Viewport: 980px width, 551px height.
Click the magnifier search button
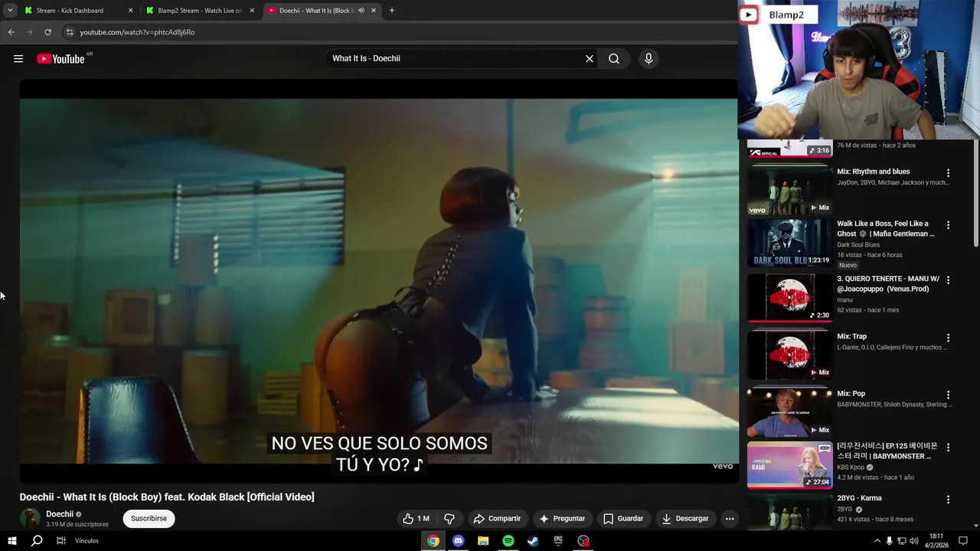pyautogui.click(x=614, y=59)
